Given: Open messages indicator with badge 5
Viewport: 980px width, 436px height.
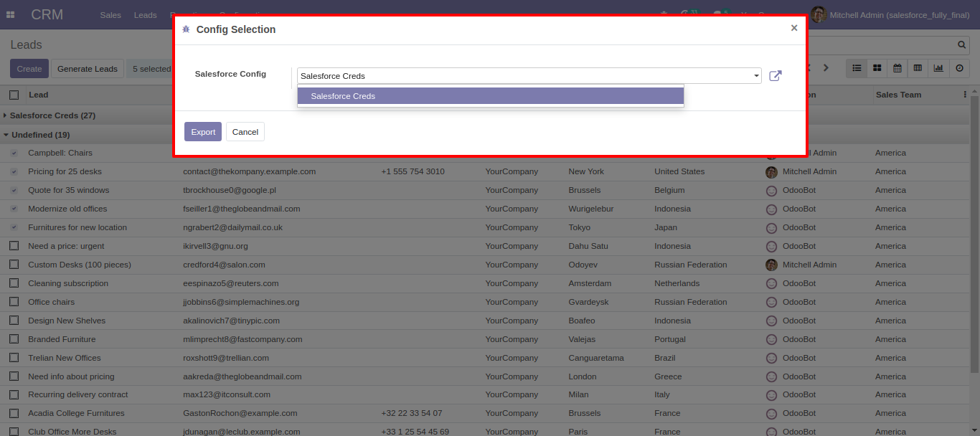Looking at the screenshot, I should click(x=721, y=14).
